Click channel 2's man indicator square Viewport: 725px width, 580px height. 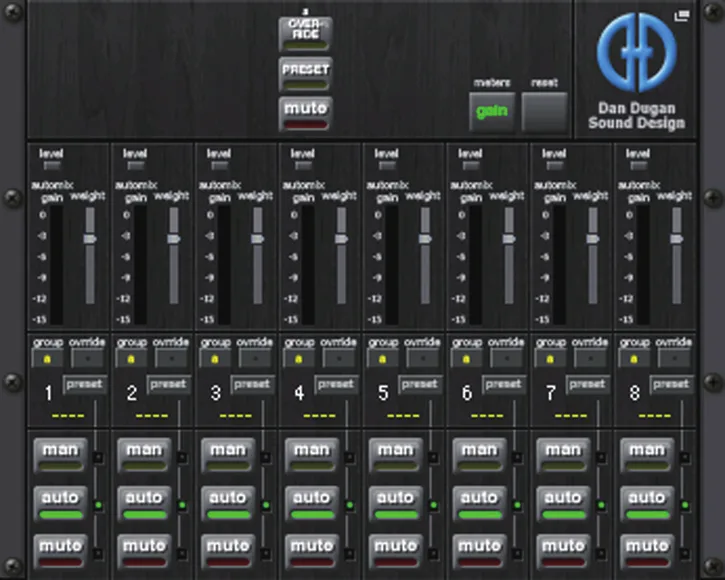[x=182, y=458]
